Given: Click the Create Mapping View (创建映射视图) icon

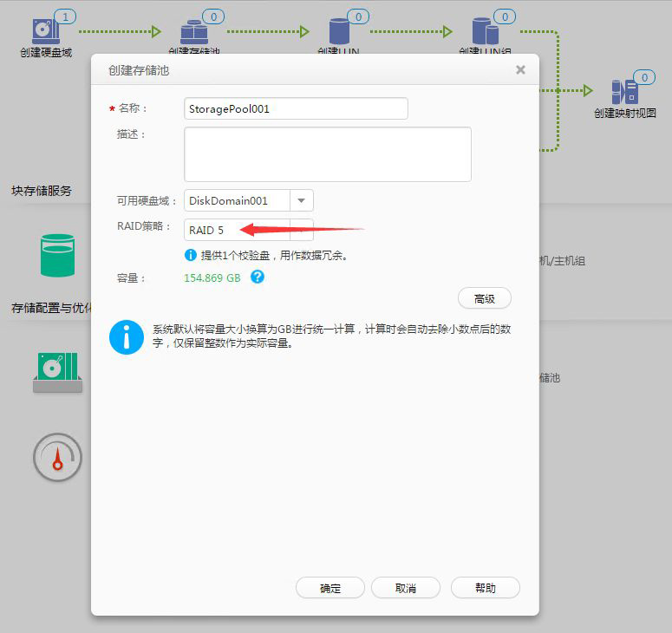Looking at the screenshot, I should click(x=625, y=92).
